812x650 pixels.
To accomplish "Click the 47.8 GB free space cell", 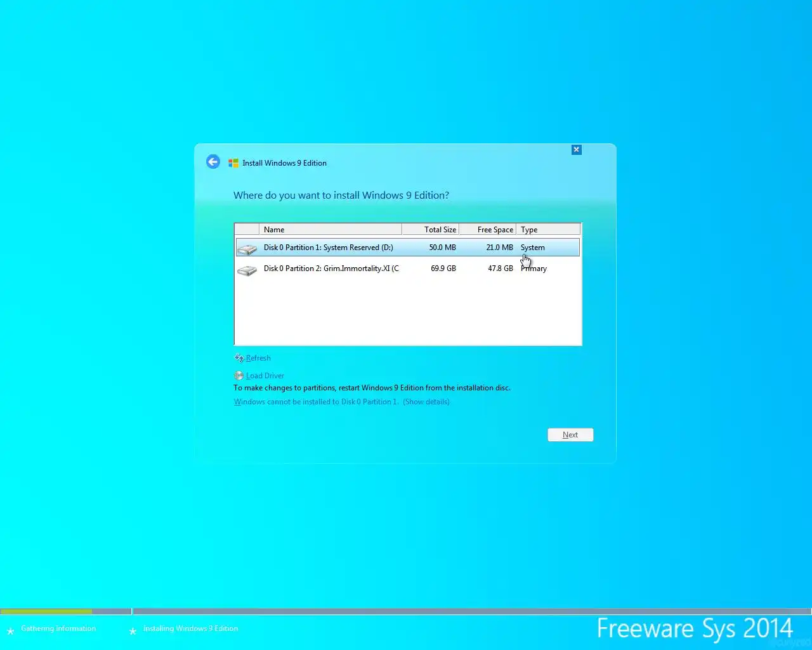I will 501,269.
